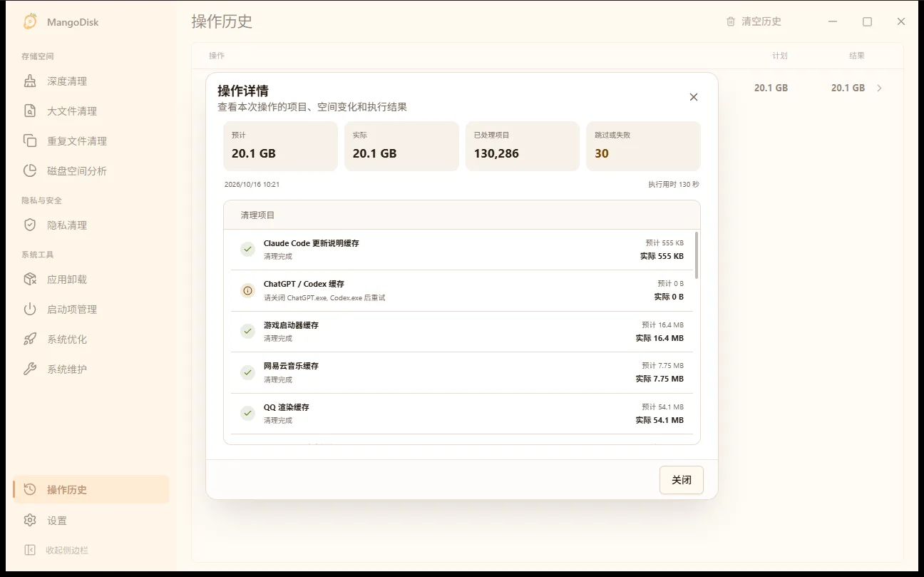Image resolution: width=924 pixels, height=577 pixels.
Task: Click the 已处理项目 130,286 card
Action: [523, 146]
